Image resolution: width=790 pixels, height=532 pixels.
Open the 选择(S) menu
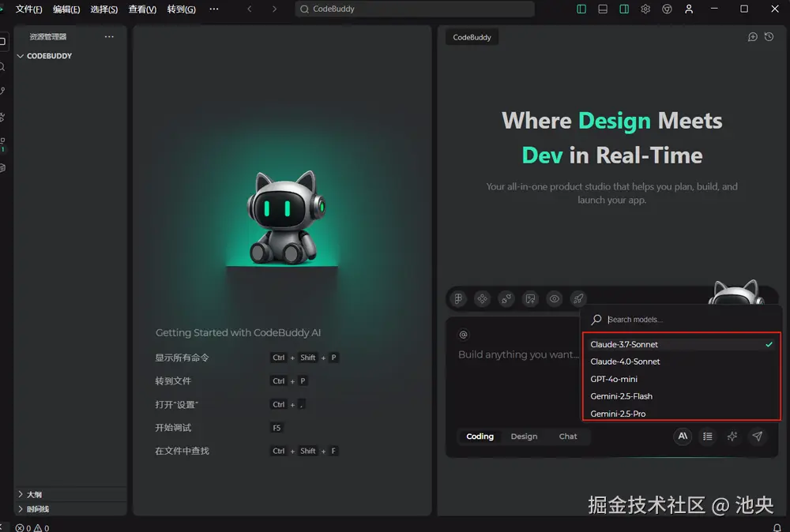point(104,9)
